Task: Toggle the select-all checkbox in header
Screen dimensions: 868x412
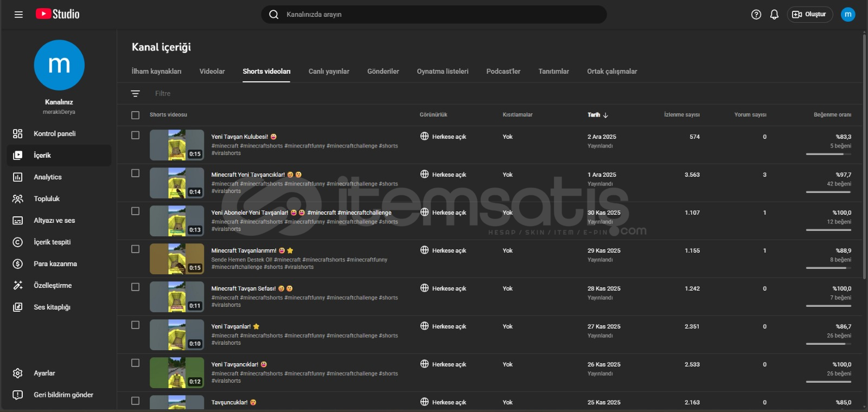Action: pos(136,115)
